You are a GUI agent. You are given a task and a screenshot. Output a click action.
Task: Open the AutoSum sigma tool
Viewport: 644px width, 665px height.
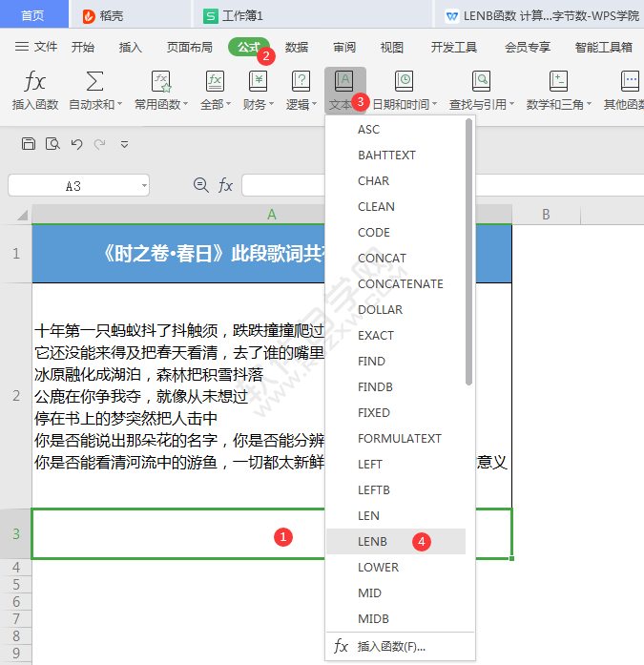coord(95,81)
